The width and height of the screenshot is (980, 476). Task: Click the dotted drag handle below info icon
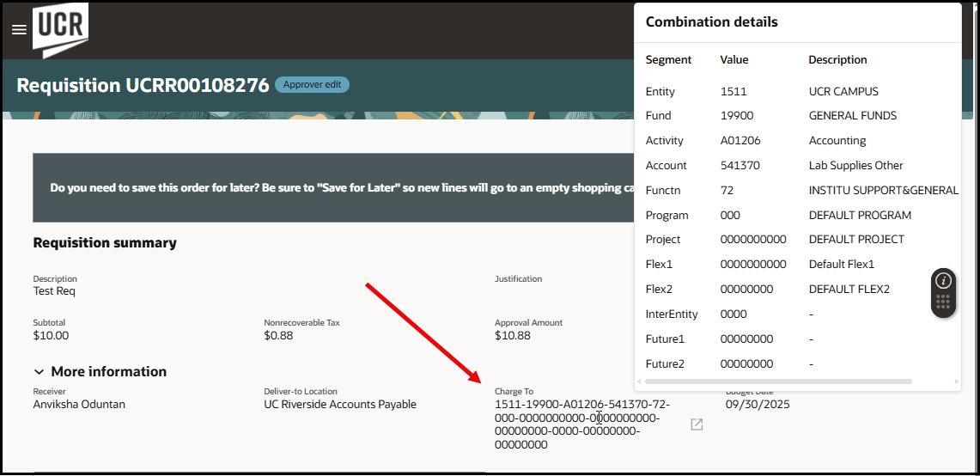[x=943, y=302]
